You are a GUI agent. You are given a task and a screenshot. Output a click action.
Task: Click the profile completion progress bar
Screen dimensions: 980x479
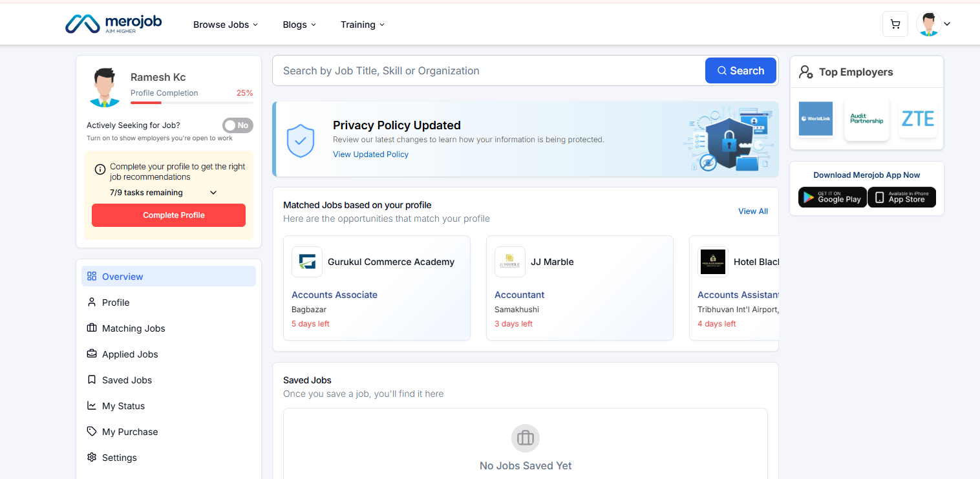[x=191, y=103]
